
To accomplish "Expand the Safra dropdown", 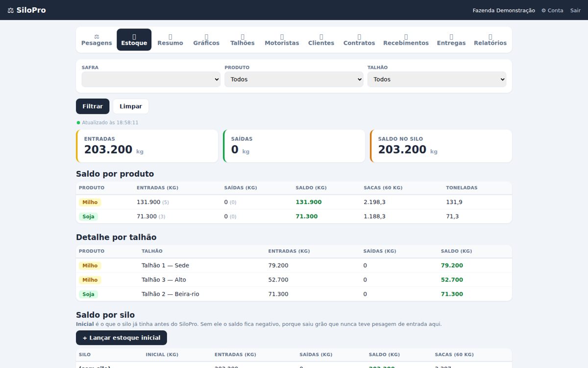I will pyautogui.click(x=151, y=79).
